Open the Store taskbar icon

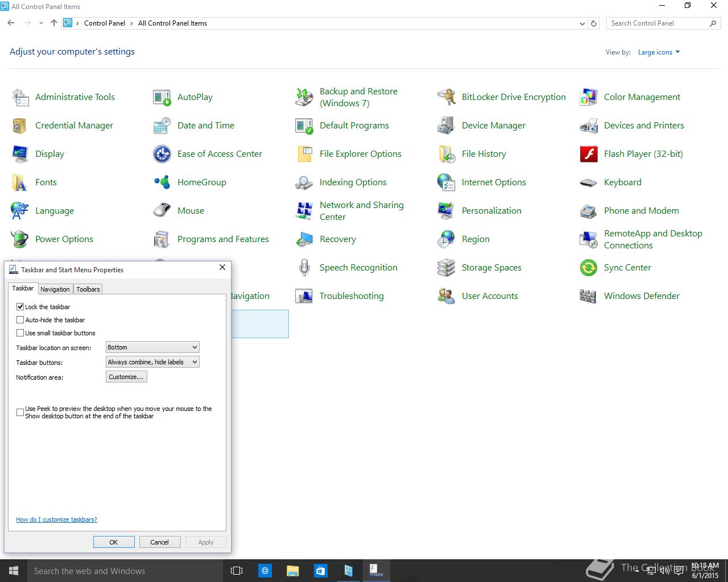tap(320, 571)
